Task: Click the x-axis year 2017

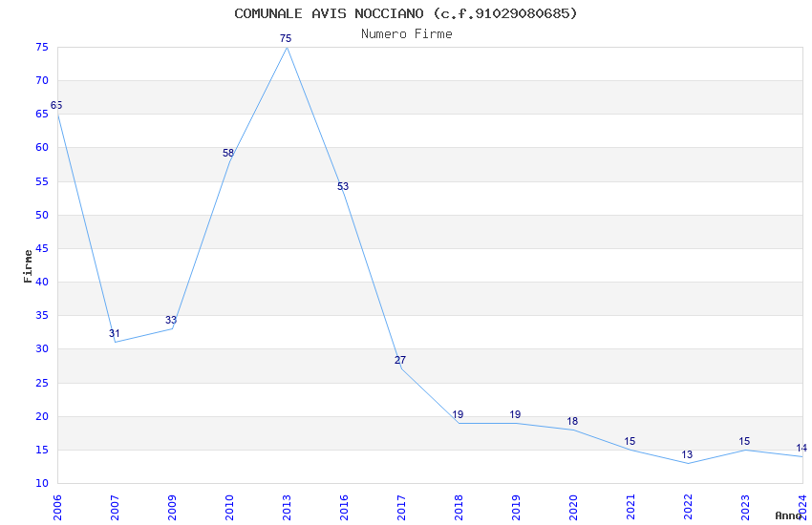Action: tap(401, 508)
